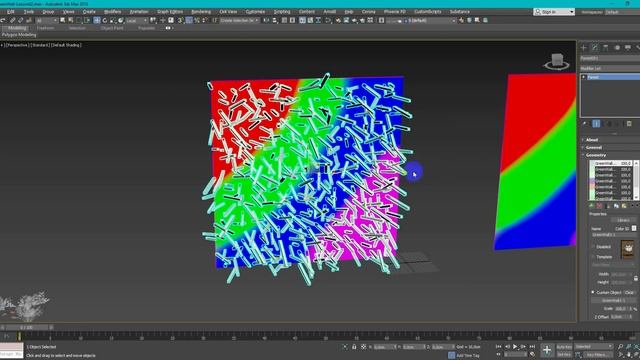Open the Rendering menu
Screen dimensions: 640x360
tap(201, 12)
